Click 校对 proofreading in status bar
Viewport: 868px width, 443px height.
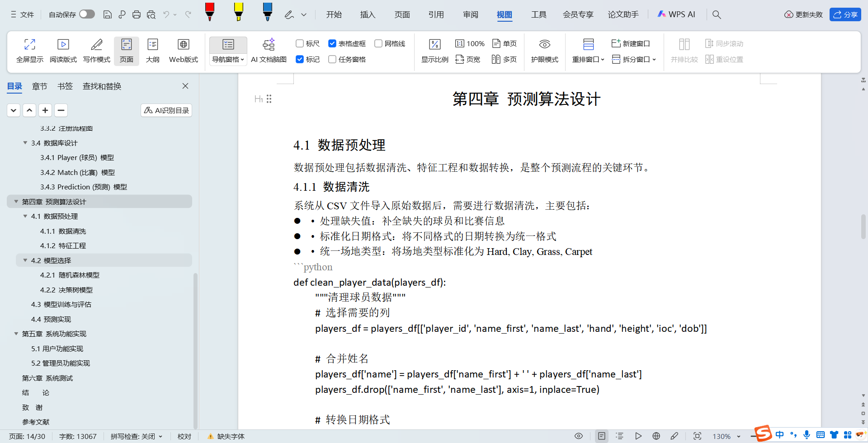point(184,436)
